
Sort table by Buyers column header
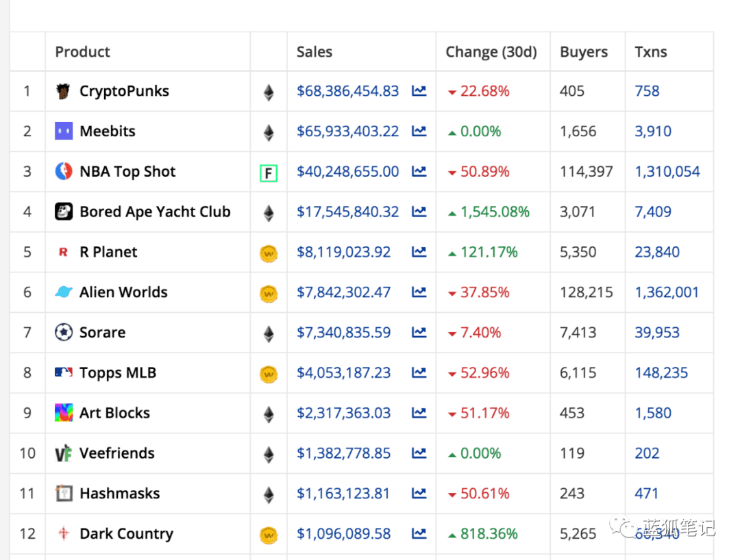(x=584, y=52)
